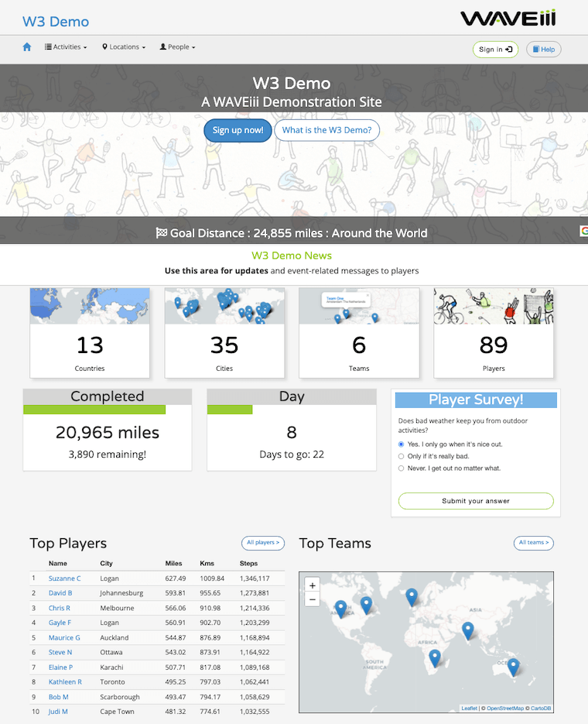Open player Maurice G profile
Viewport: 588px width, 724px height.
pos(64,637)
